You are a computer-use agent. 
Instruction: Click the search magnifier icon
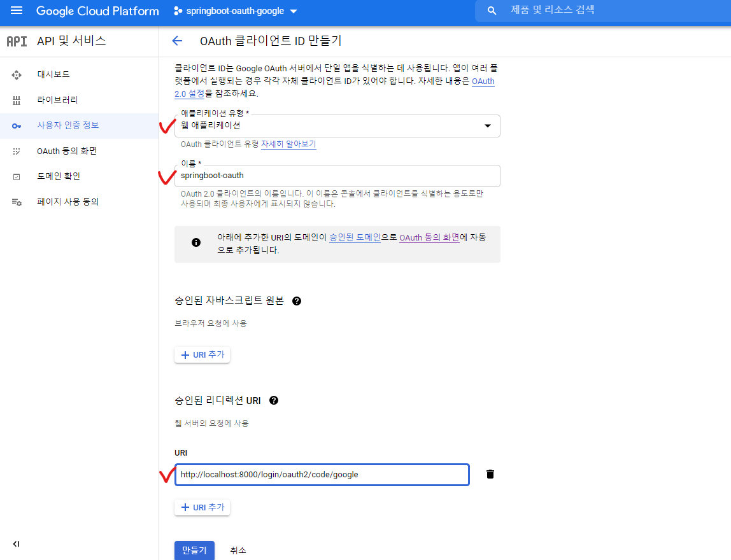pyautogui.click(x=492, y=11)
